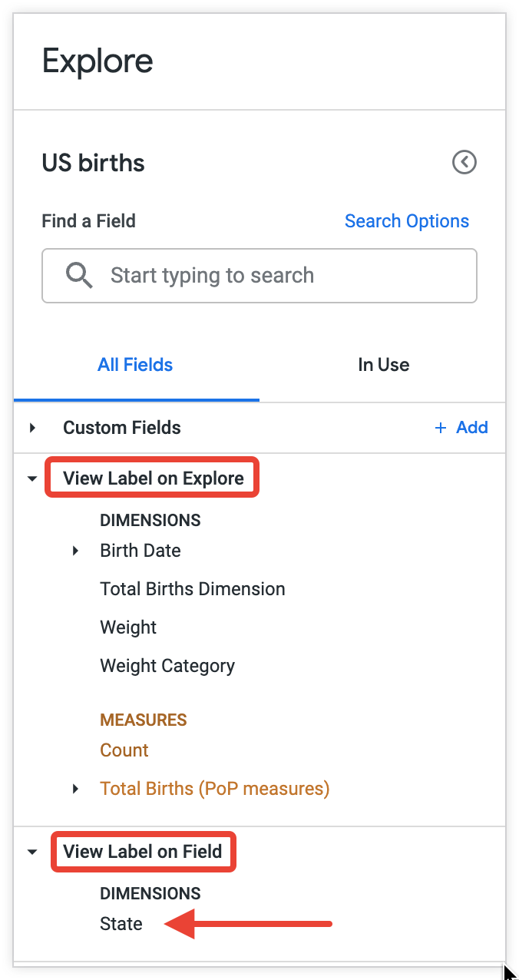
Task: Open Search Options link
Action: click(406, 221)
